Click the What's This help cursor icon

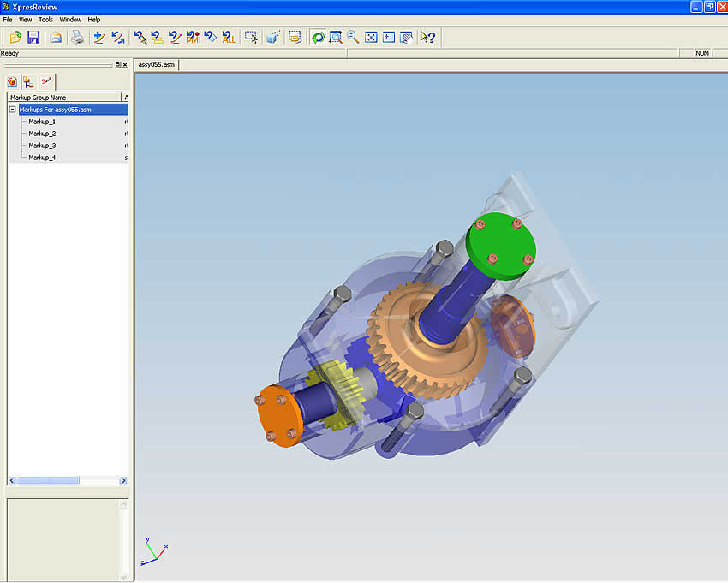point(428,37)
